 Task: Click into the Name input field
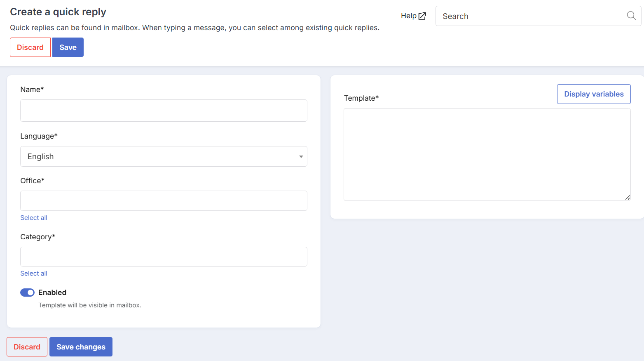coord(164,111)
